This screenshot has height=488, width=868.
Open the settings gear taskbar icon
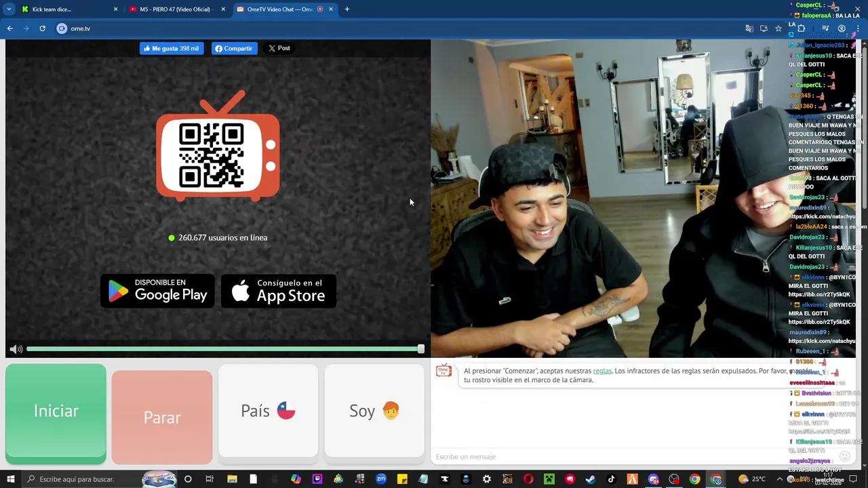pos(486,479)
